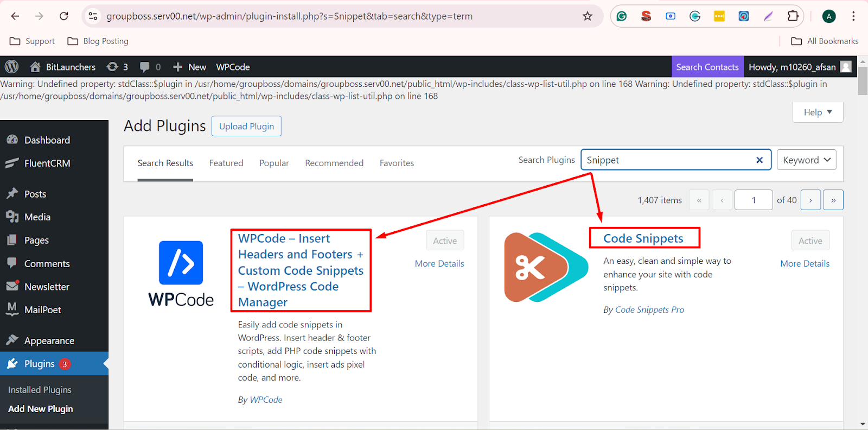Screen dimensions: 868x430
Task: Open the Extensions puzzle-piece menu
Action: (x=793, y=16)
